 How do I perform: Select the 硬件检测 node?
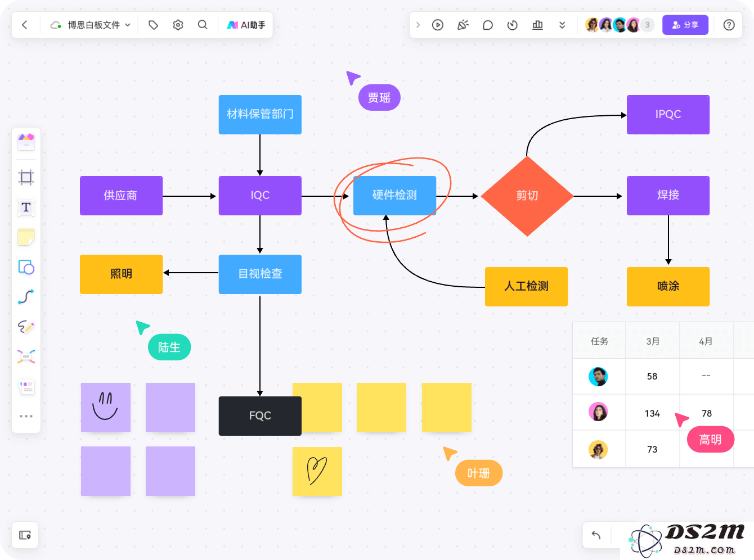coord(394,196)
